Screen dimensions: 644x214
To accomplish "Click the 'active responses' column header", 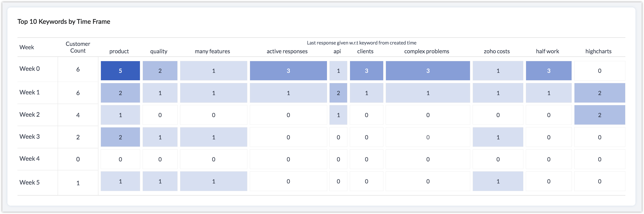I will 287,51.
